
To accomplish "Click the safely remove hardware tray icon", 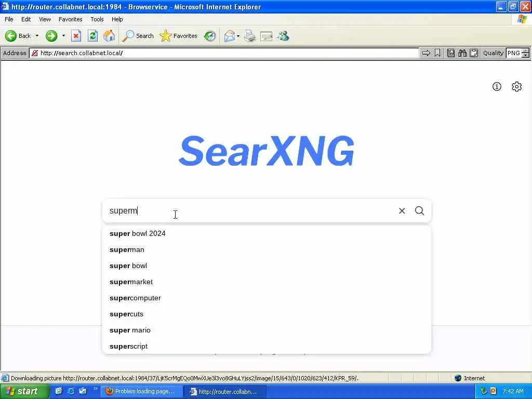I will click(x=484, y=391).
